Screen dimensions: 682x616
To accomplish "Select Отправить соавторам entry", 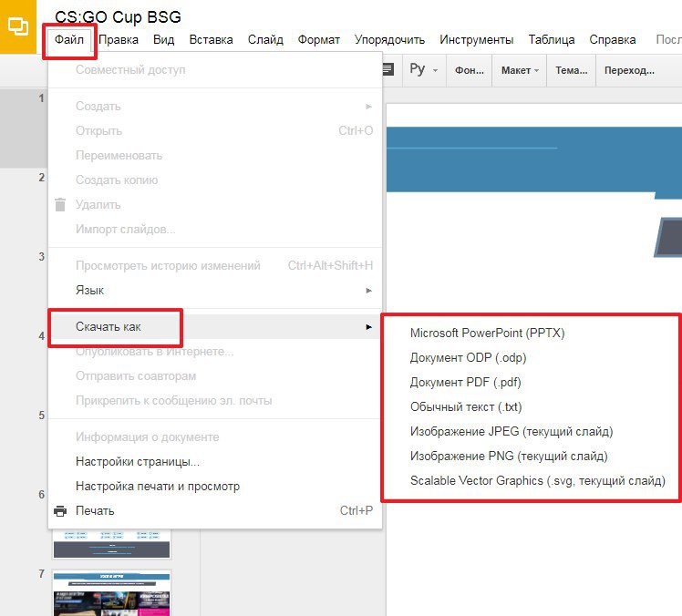I will [x=215, y=375].
